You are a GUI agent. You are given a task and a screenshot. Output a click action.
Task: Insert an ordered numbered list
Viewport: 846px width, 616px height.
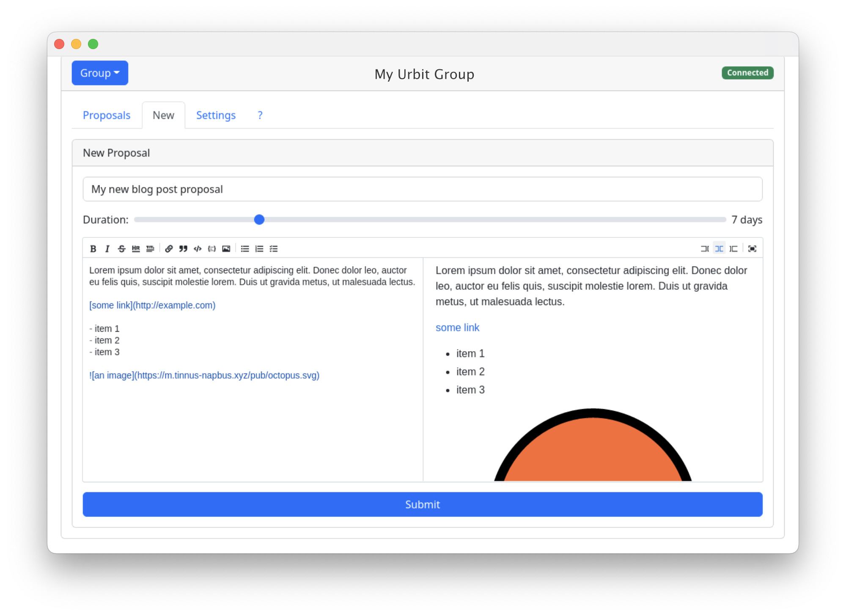click(x=259, y=249)
